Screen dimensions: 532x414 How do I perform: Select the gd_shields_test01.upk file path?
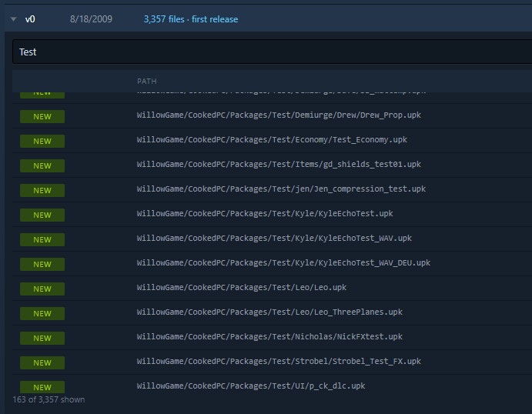[x=279, y=165]
